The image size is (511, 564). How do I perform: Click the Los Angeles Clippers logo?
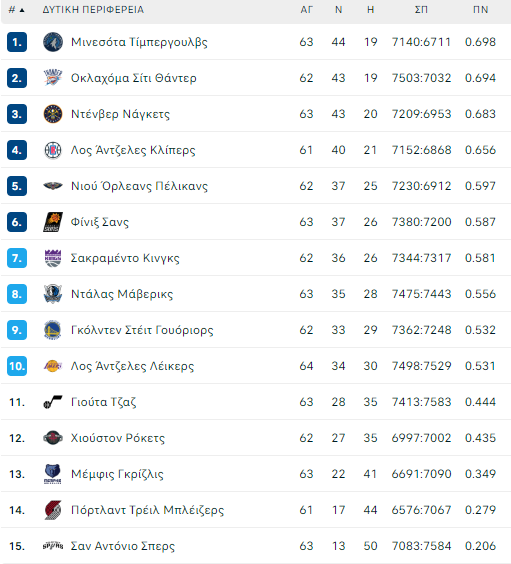(53, 150)
